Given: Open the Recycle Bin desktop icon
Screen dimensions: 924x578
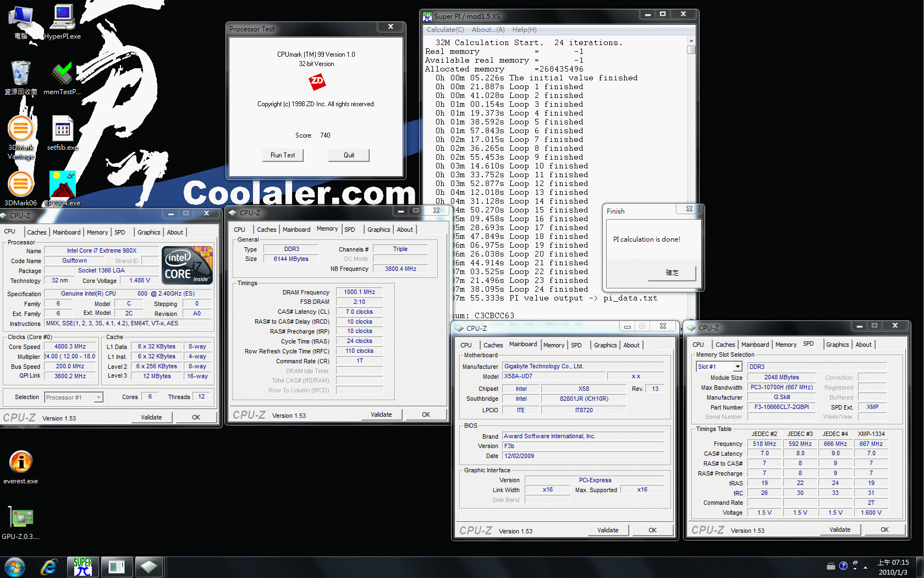Looking at the screenshot, I should [21, 78].
